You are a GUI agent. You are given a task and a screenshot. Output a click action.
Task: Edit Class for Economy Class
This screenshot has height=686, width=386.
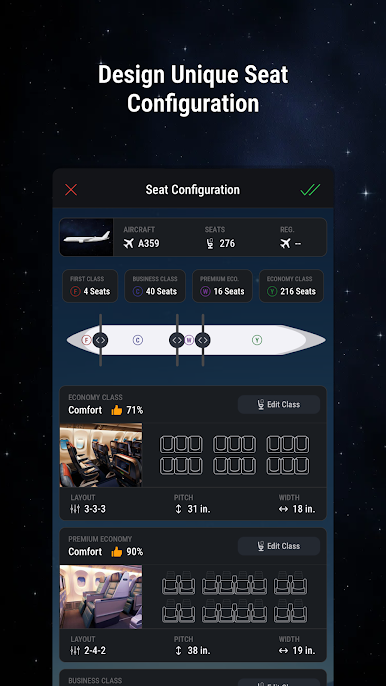point(279,404)
